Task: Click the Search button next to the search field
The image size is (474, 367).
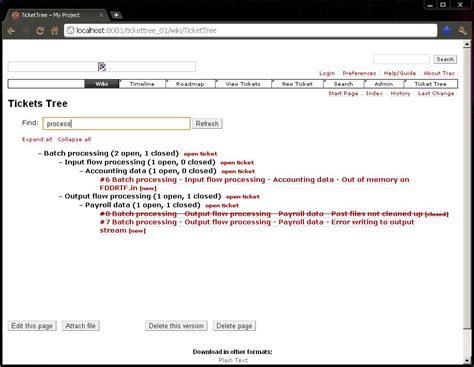Action: 445,59
